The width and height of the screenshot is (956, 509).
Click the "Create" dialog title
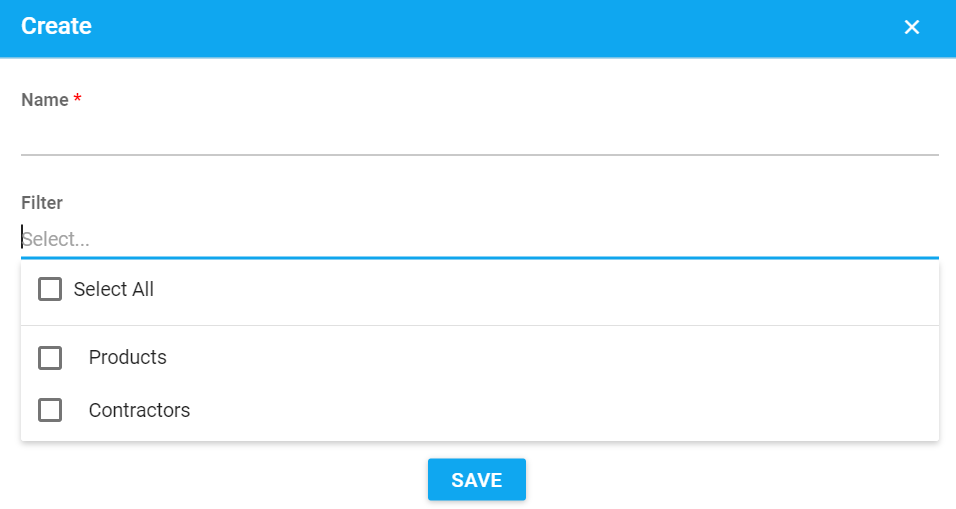[56, 27]
